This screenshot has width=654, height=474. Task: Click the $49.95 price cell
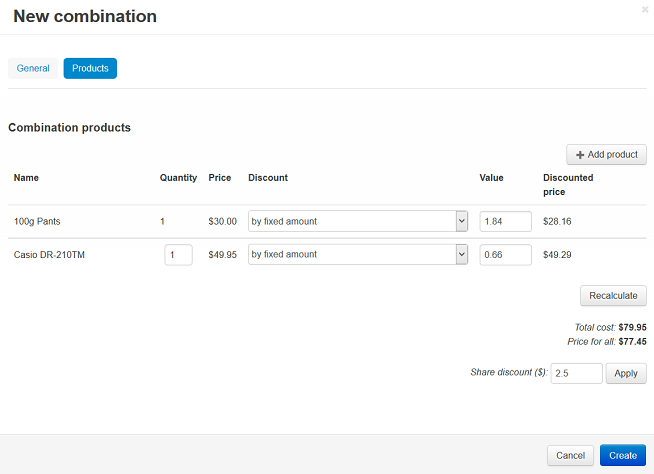click(222, 255)
